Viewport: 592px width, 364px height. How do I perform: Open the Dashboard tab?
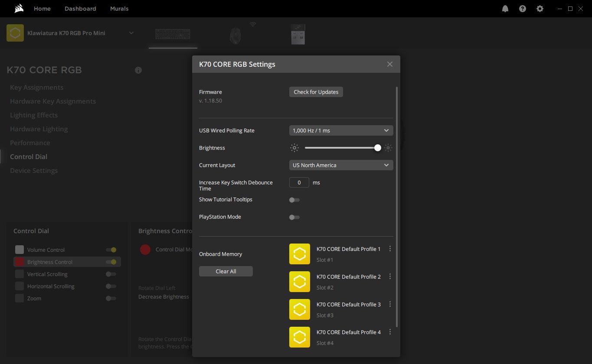tap(80, 9)
